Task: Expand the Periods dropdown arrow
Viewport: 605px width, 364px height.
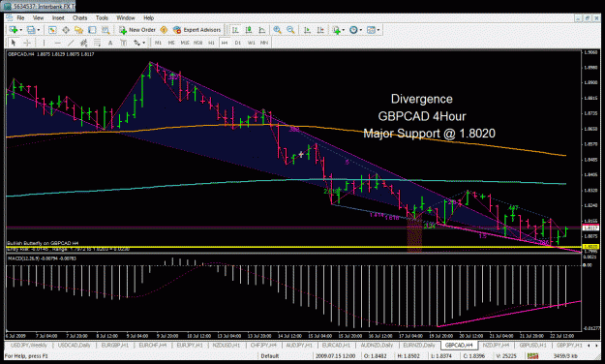Action: tap(360, 30)
